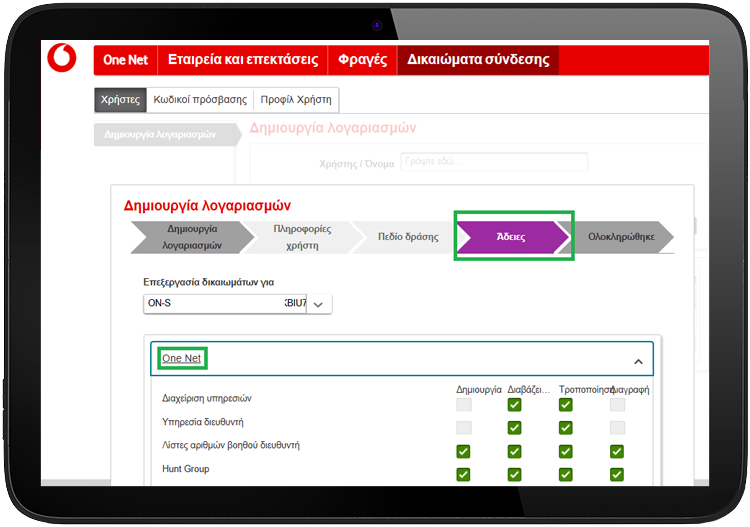Toggle Διαβάζει for Λίστες αριθμών βοηθού διευθυντή

coord(514,451)
